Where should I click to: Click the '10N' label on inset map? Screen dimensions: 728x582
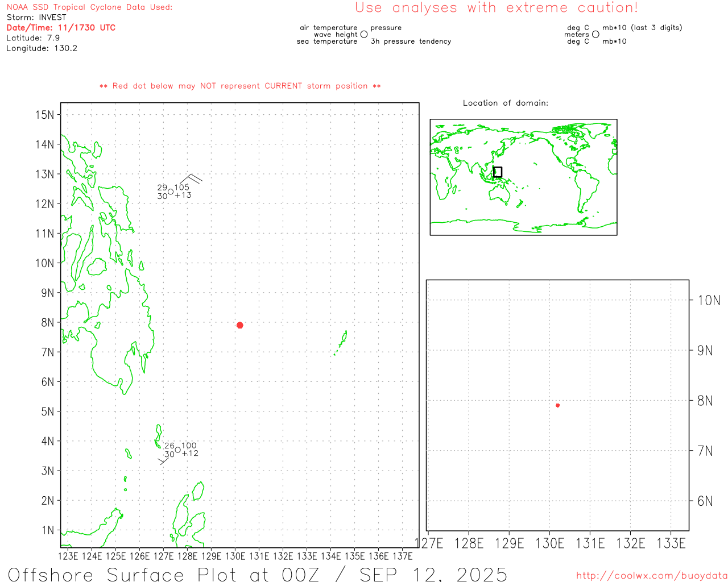pyautogui.click(x=709, y=300)
